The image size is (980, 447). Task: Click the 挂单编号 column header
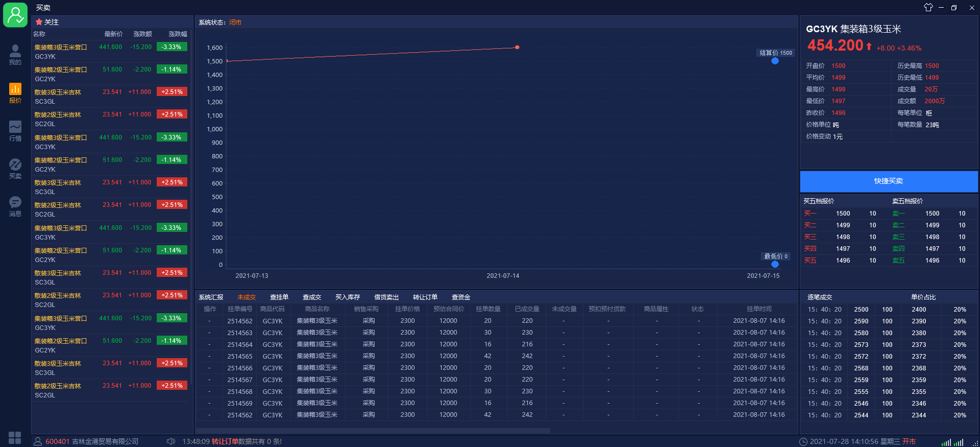(240, 309)
